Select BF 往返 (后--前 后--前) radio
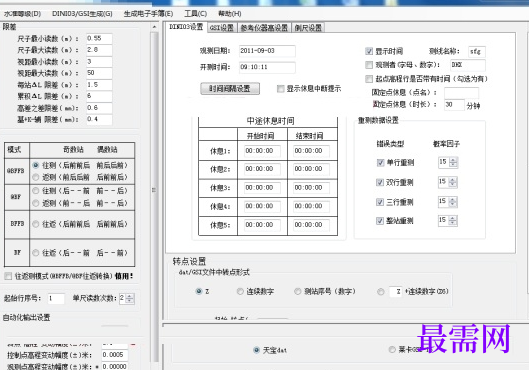This screenshot has width=529, height=370. [36, 253]
